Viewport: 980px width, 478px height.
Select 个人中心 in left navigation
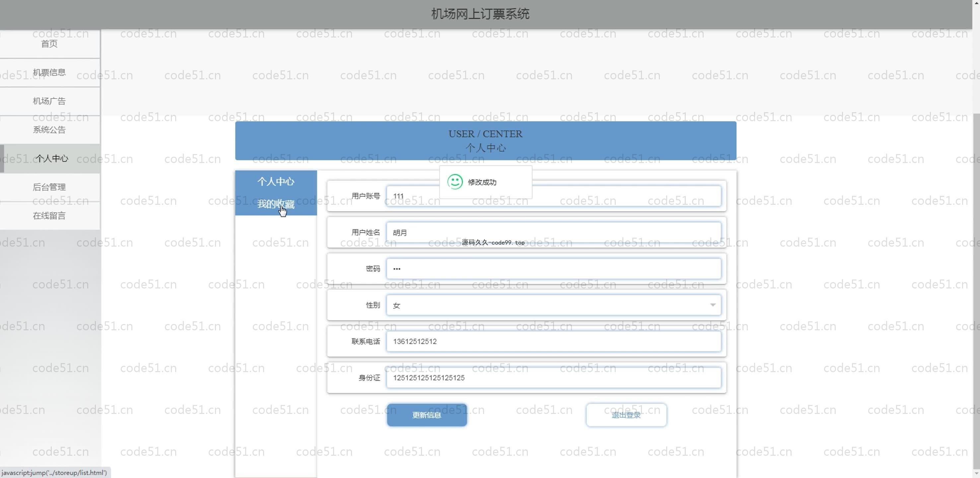(49, 158)
